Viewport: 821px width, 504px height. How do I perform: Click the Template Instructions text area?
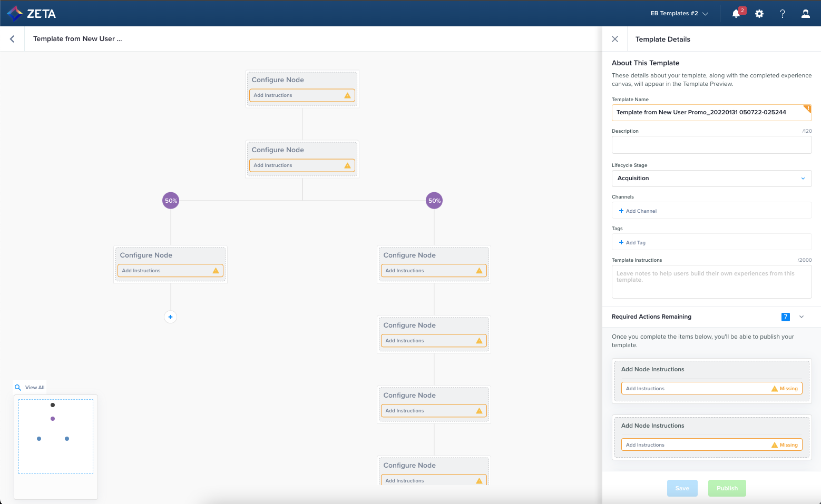pos(711,282)
